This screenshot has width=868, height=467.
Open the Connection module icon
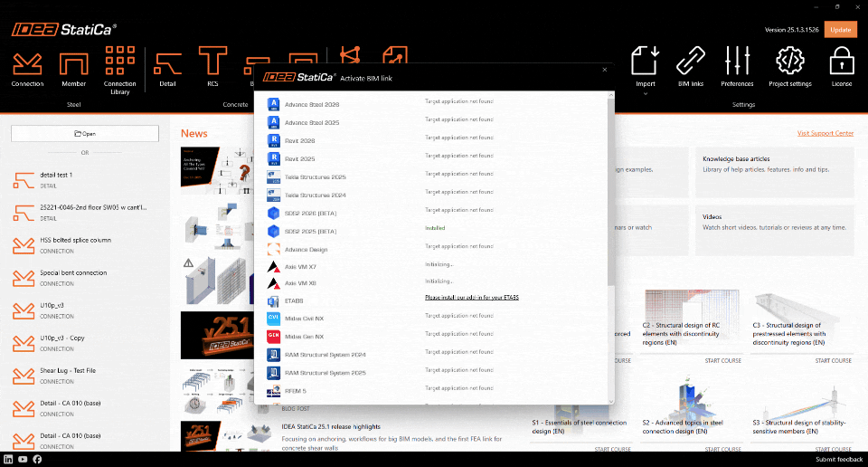27,64
